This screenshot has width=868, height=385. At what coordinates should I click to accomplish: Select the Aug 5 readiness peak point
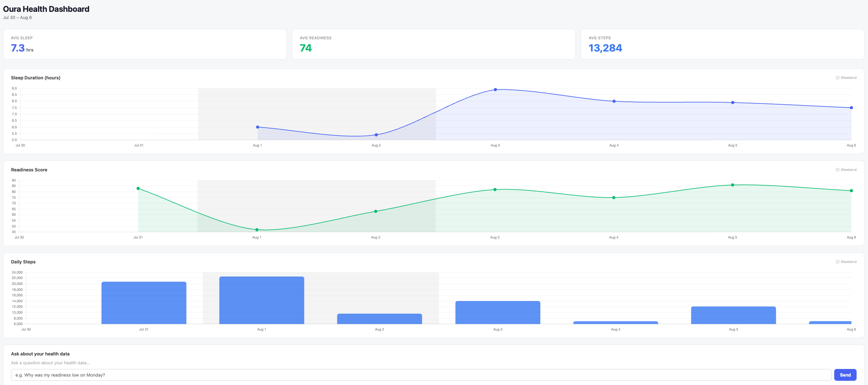(732, 185)
